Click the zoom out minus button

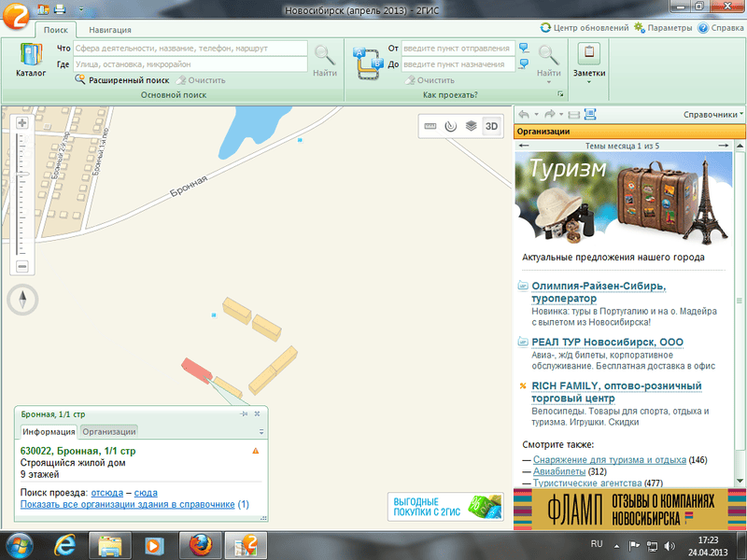tap(22, 266)
